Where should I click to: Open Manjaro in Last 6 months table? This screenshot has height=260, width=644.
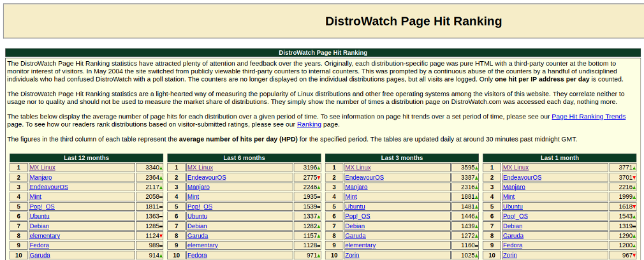[x=198, y=187]
